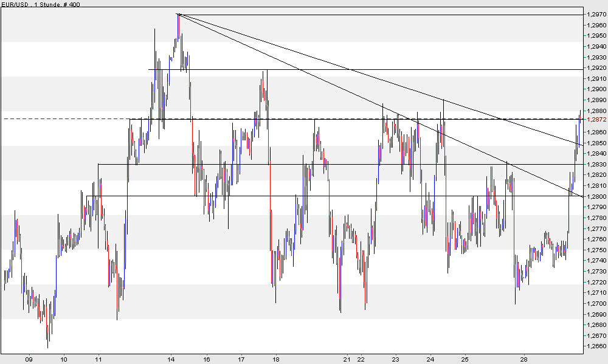Screen dimensions: 608x364
Task: Select the date label 14 on time axis
Action: 170,359
